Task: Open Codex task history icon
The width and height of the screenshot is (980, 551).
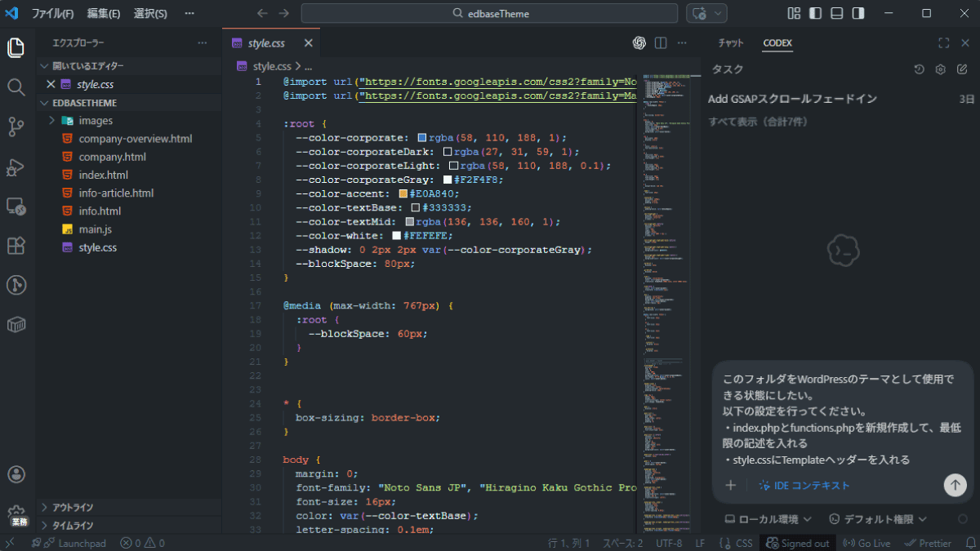Action: pyautogui.click(x=919, y=70)
